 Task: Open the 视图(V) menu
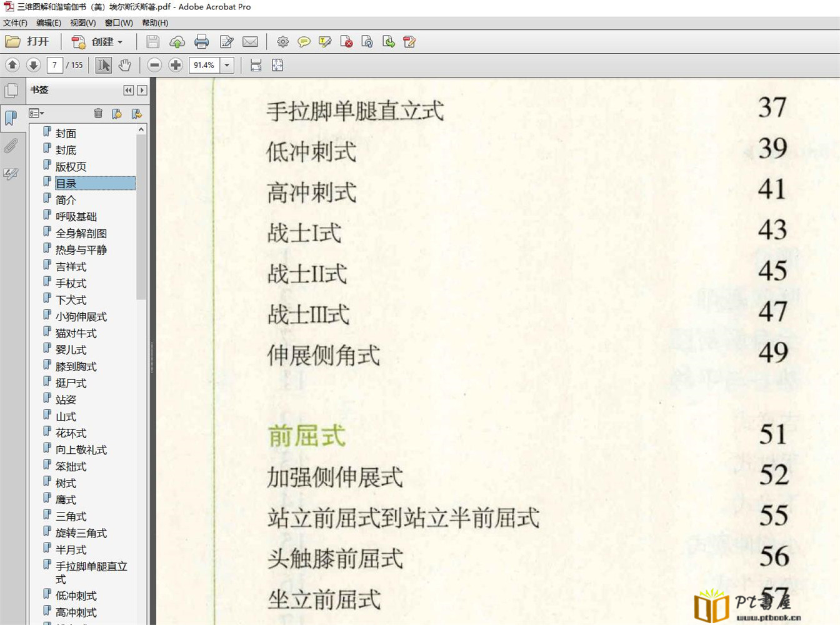point(82,23)
